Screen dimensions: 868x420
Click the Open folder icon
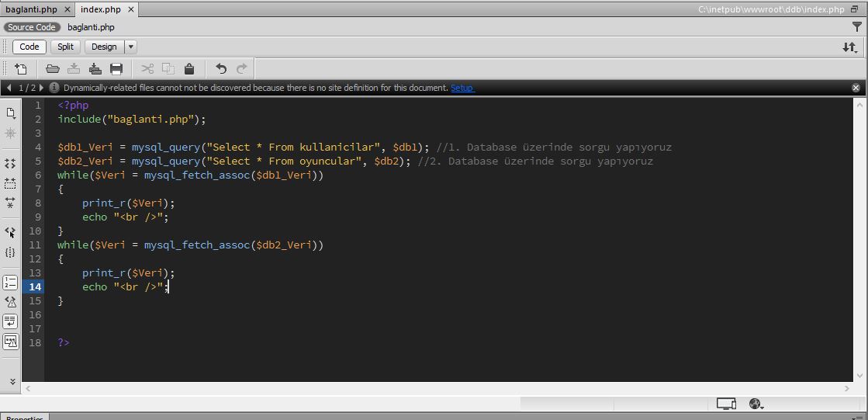coord(53,69)
